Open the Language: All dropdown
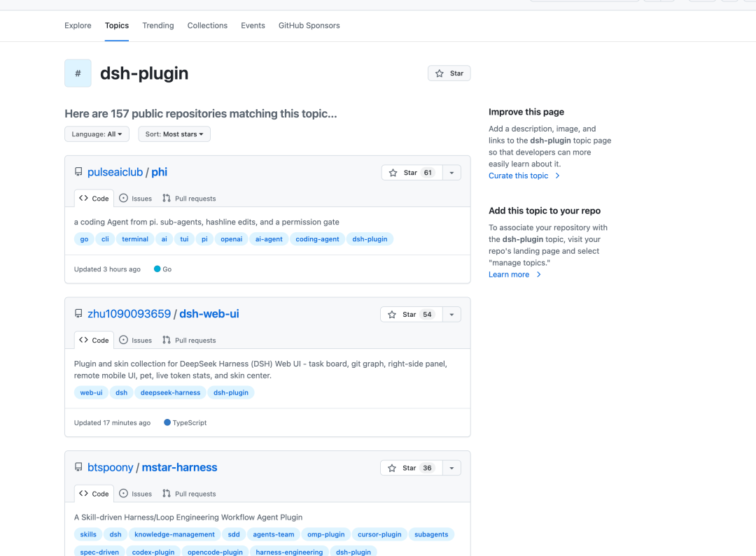 point(97,134)
